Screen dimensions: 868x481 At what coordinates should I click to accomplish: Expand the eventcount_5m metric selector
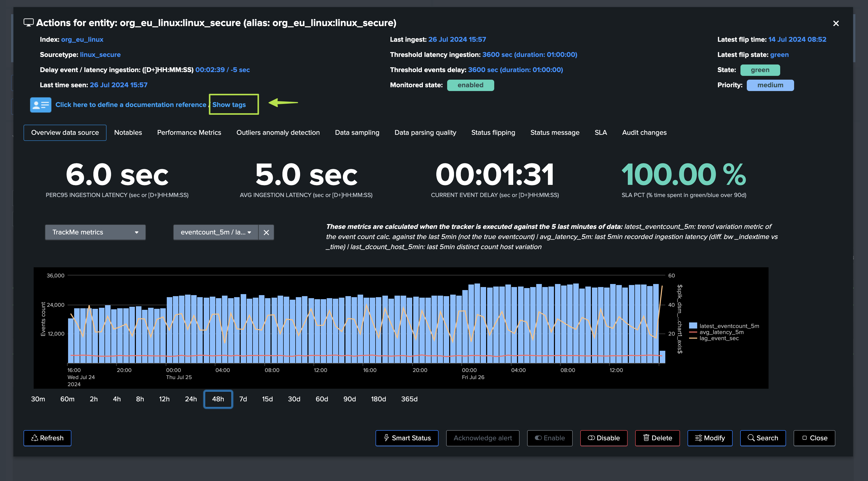[216, 232]
